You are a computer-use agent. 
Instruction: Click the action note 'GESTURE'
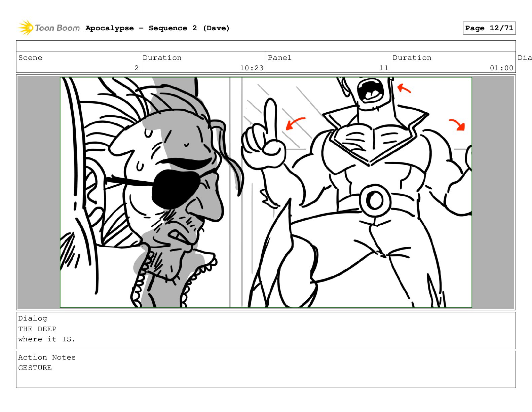pyautogui.click(x=35, y=368)
